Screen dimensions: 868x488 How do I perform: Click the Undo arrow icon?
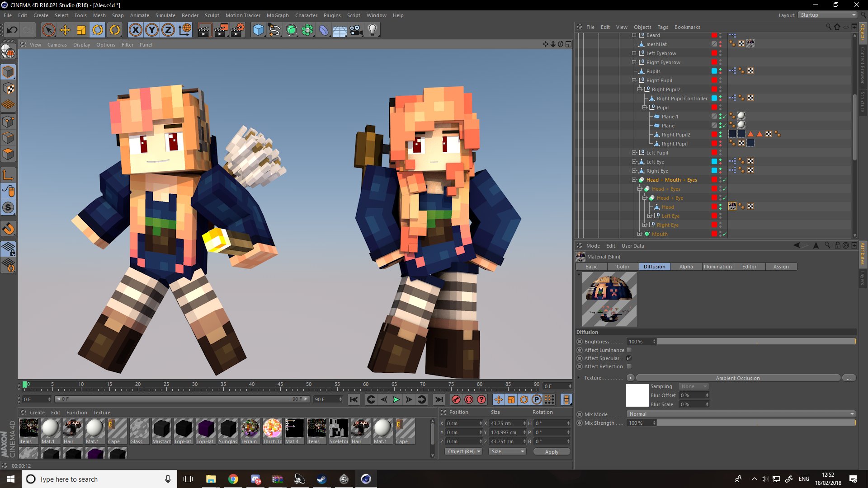tap(12, 30)
